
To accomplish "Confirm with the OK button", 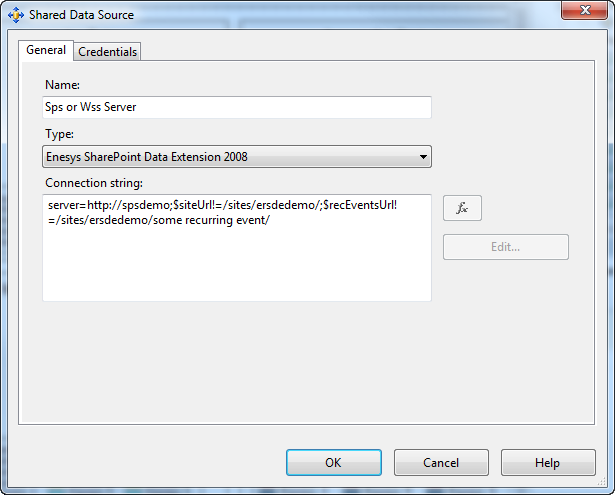I will (x=333, y=462).
